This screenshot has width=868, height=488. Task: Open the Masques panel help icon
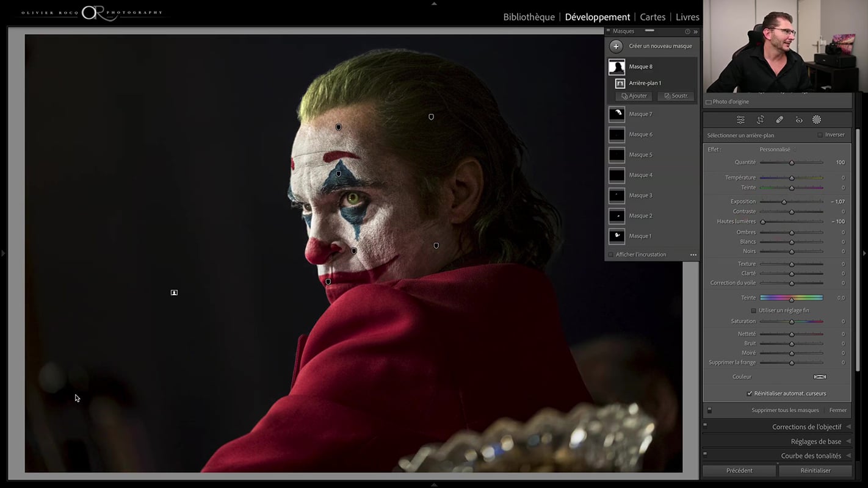pyautogui.click(x=687, y=32)
